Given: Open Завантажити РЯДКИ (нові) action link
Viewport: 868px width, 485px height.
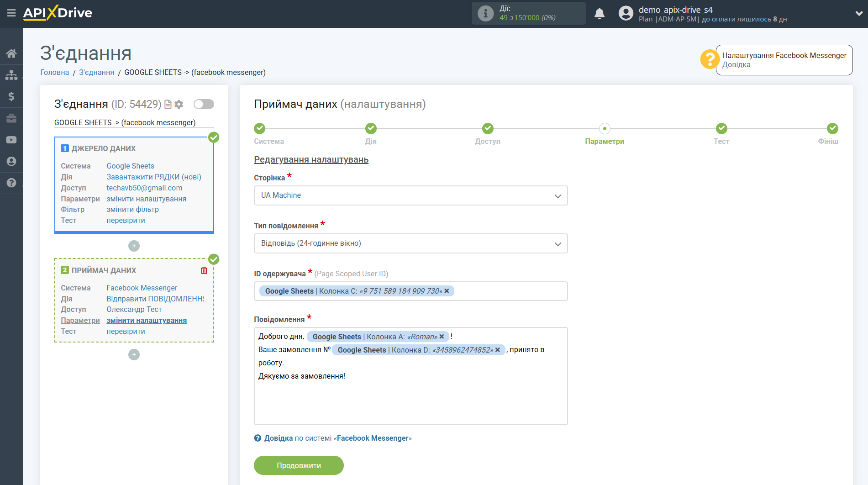Looking at the screenshot, I should pyautogui.click(x=154, y=177).
